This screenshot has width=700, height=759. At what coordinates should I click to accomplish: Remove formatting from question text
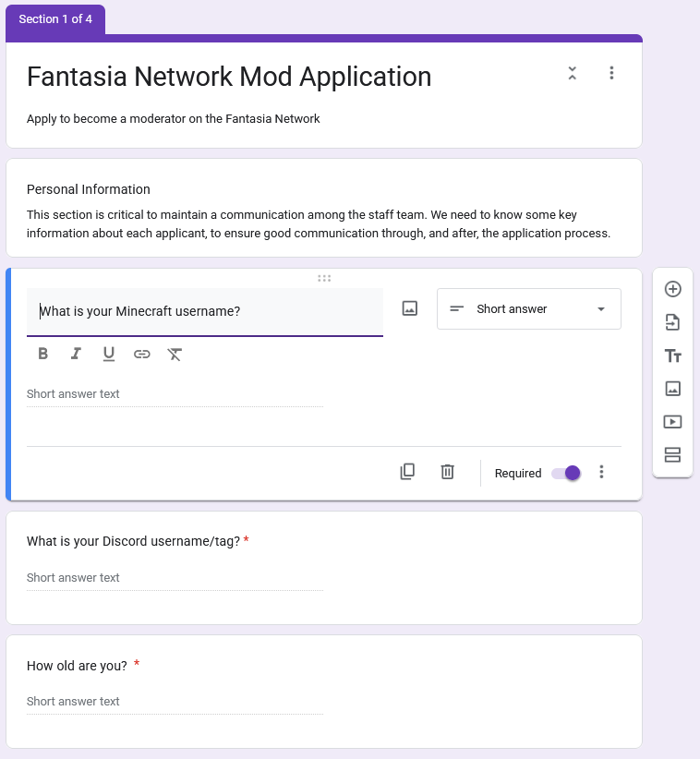(x=175, y=354)
